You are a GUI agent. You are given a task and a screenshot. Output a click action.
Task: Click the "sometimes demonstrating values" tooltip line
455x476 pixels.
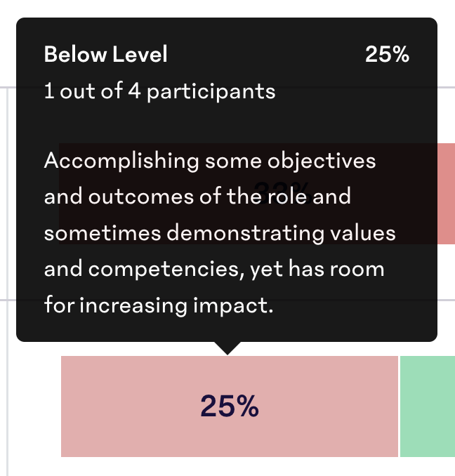coord(220,233)
